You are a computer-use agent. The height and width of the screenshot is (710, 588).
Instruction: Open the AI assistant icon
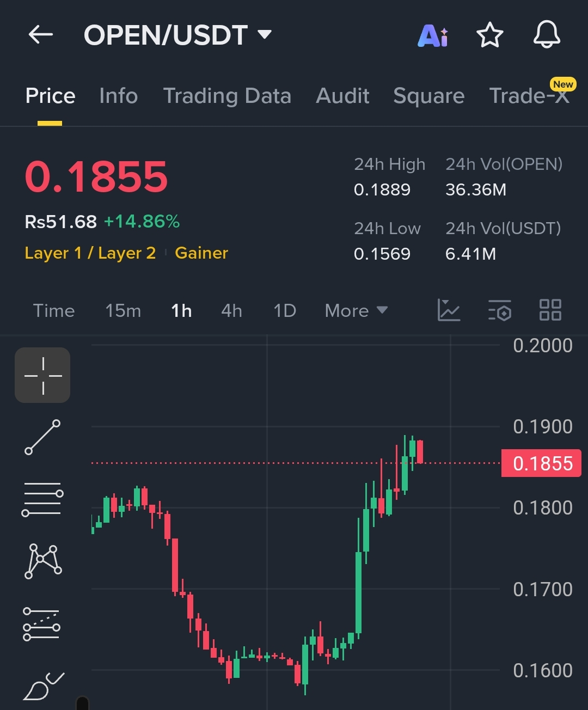433,36
